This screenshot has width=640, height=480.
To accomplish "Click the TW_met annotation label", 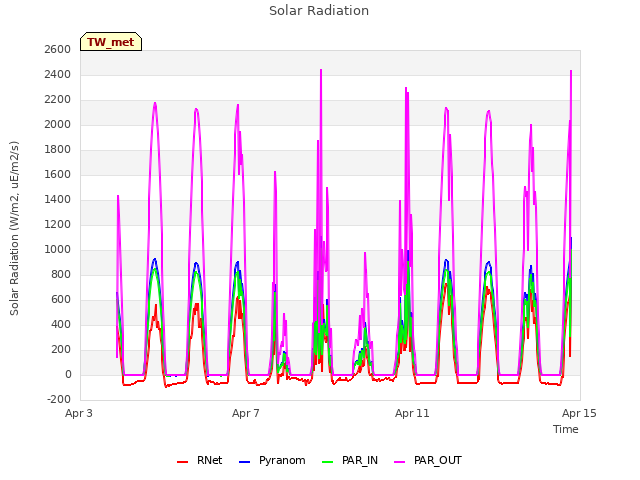I will [x=111, y=42].
